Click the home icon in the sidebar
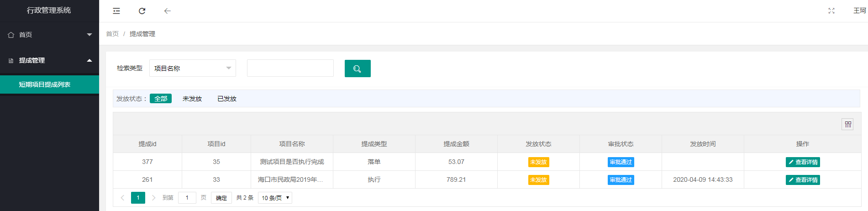 pos(11,35)
